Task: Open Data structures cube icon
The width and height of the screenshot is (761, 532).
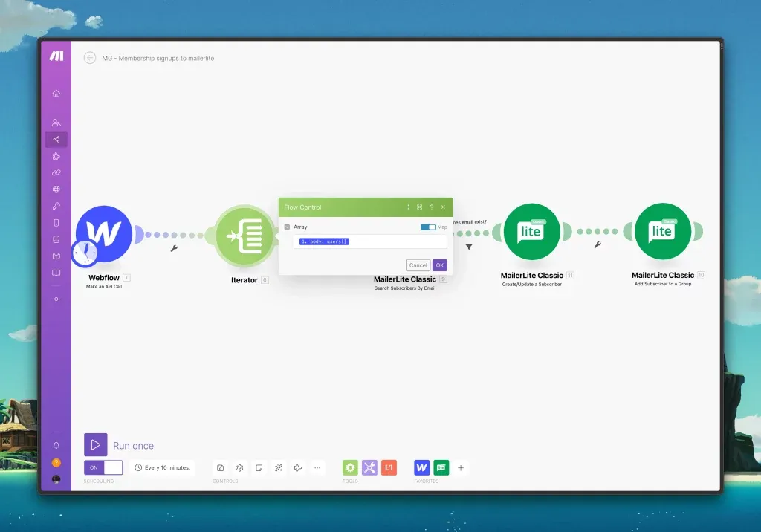Action: (56, 256)
